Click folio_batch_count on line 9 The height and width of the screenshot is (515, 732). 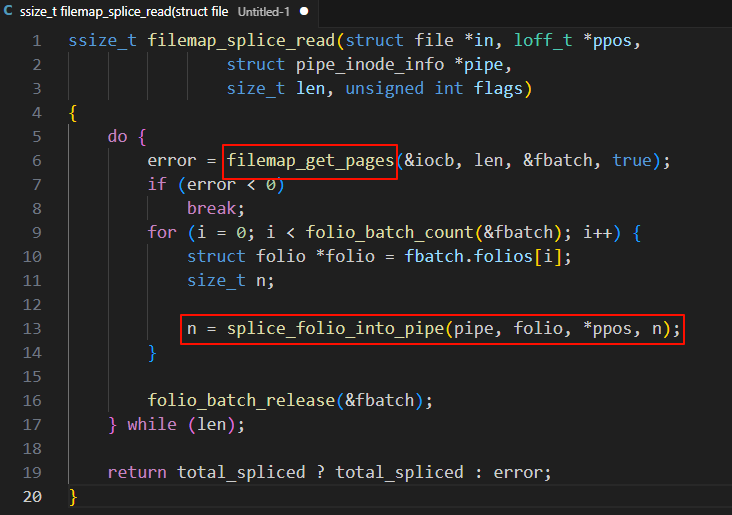click(390, 233)
